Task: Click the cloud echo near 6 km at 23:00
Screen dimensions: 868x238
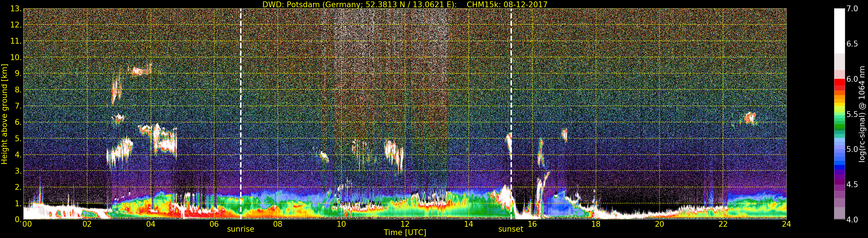Action: 749,118
